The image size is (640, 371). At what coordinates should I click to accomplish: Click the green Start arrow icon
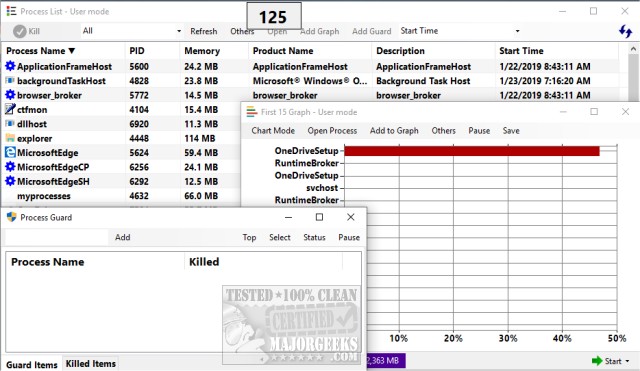pyautogui.click(x=597, y=361)
